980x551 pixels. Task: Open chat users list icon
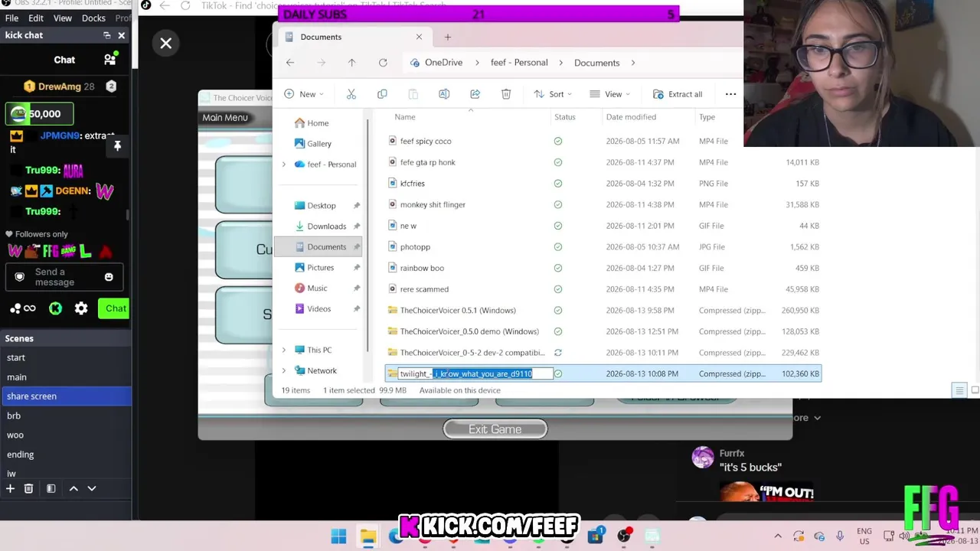pos(110,59)
